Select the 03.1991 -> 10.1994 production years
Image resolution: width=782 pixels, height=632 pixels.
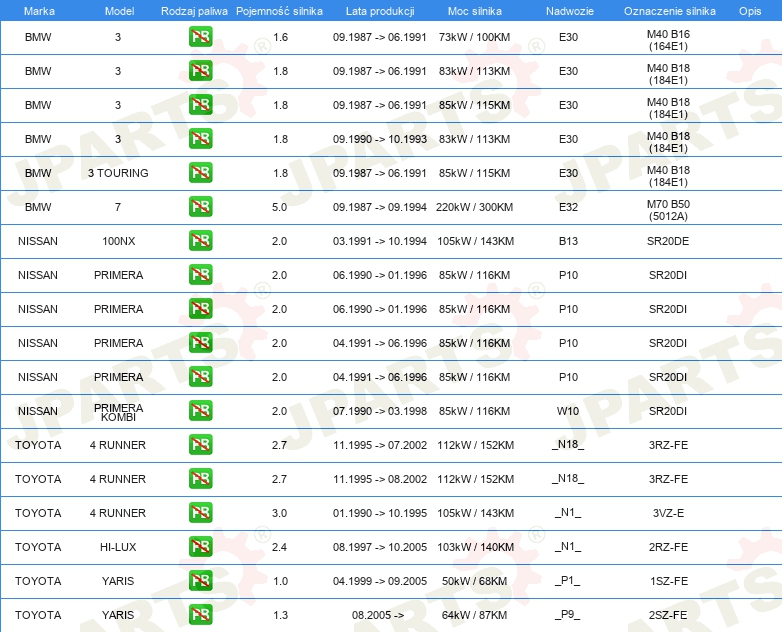380,241
